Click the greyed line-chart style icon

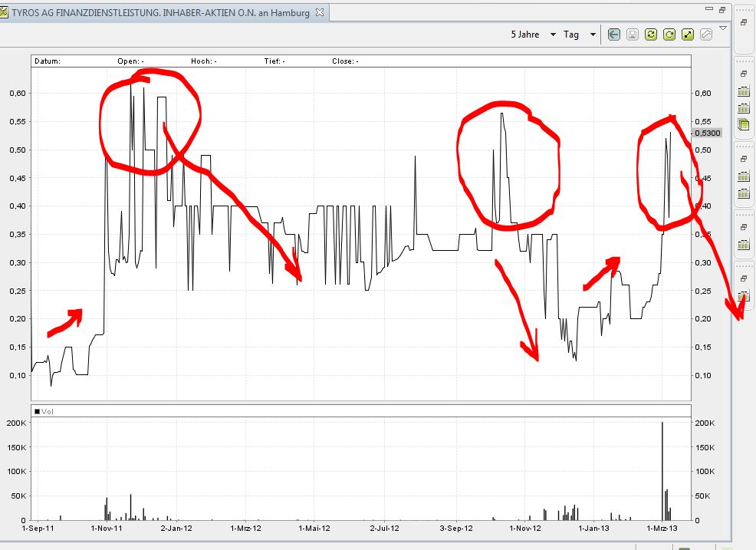(x=706, y=35)
